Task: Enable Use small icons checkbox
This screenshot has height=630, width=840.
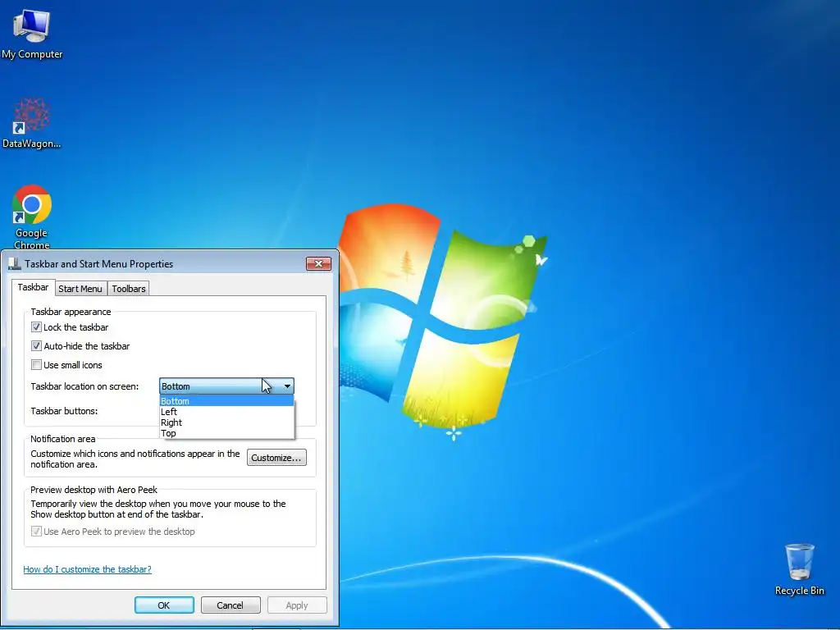Action: (36, 365)
